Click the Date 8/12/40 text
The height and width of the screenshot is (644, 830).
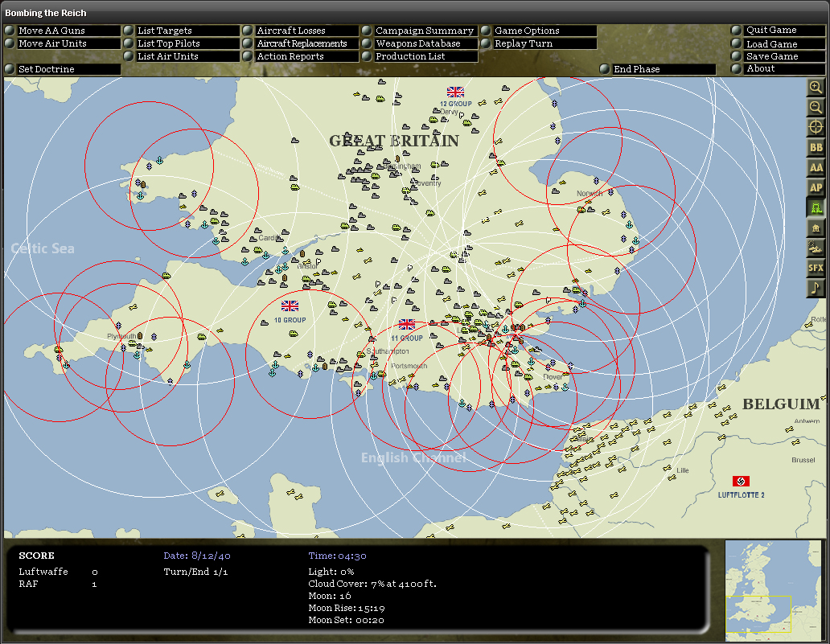tap(197, 556)
